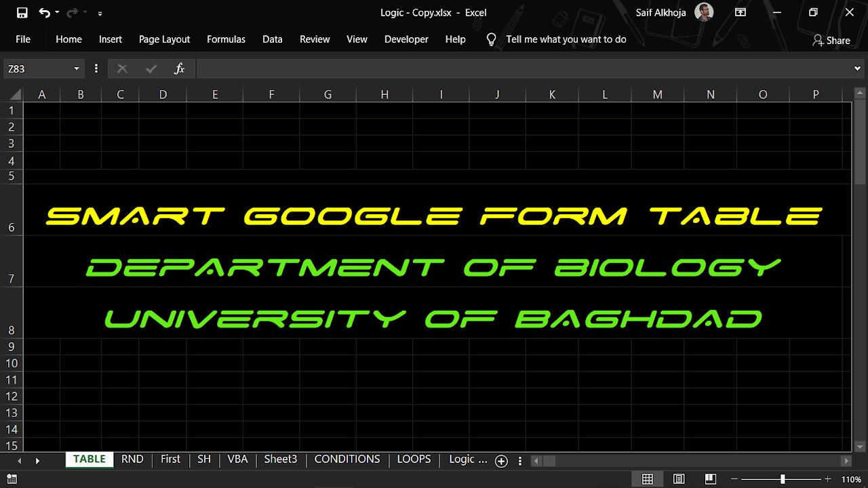Switch to the First sheet tab
Image resolution: width=868 pixels, height=488 pixels.
point(170,459)
